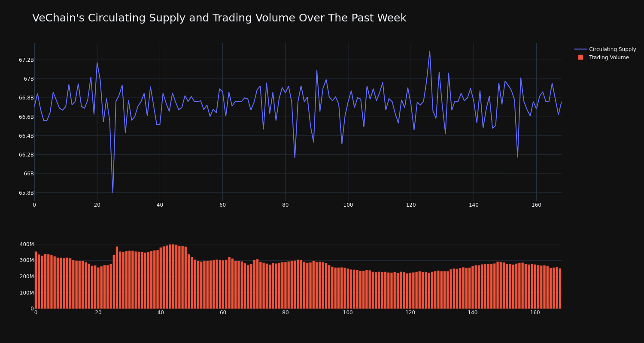Click the 67B y-axis label
Image resolution: width=644 pixels, height=343 pixels.
[29, 79]
